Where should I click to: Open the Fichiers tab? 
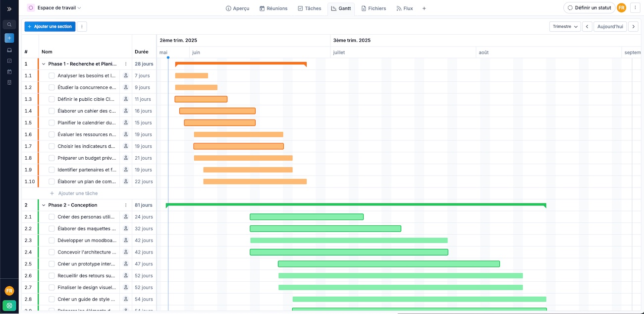pos(374,8)
